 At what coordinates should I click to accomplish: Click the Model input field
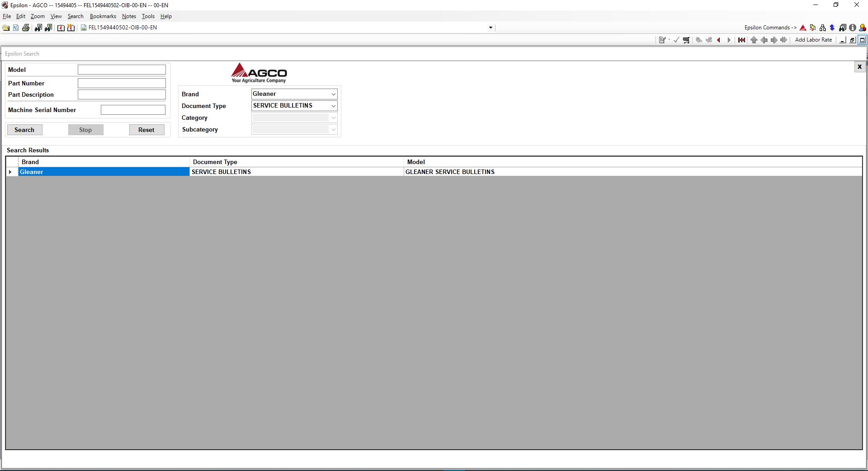(x=122, y=70)
